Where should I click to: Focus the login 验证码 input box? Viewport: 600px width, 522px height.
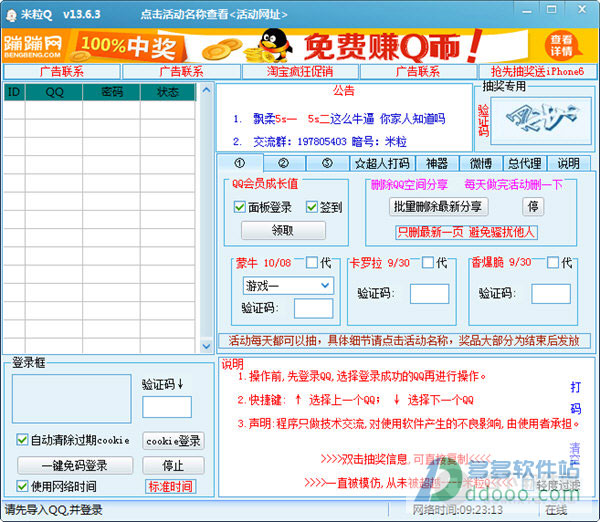pos(167,407)
